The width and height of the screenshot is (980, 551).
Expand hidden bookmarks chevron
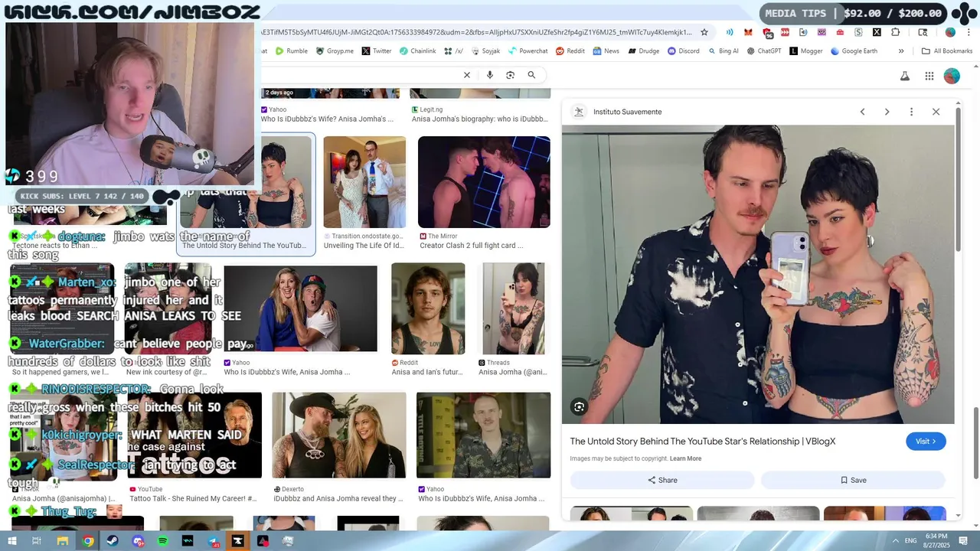tap(901, 51)
